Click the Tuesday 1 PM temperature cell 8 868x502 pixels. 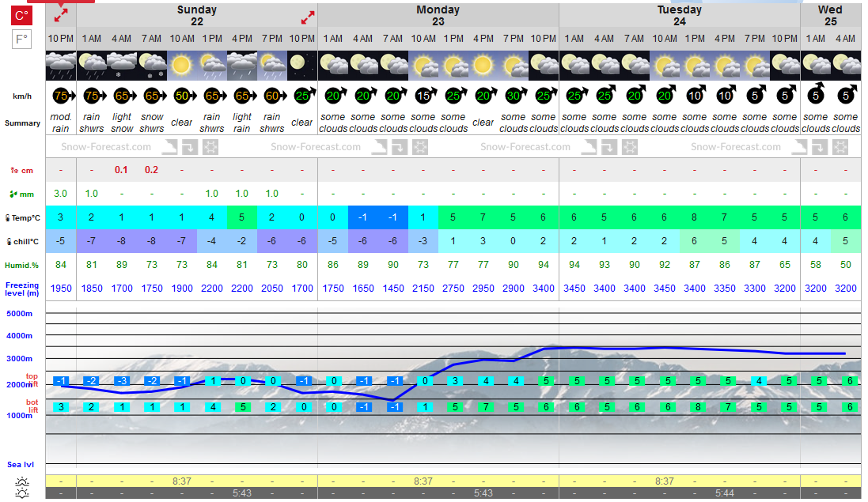tap(694, 217)
